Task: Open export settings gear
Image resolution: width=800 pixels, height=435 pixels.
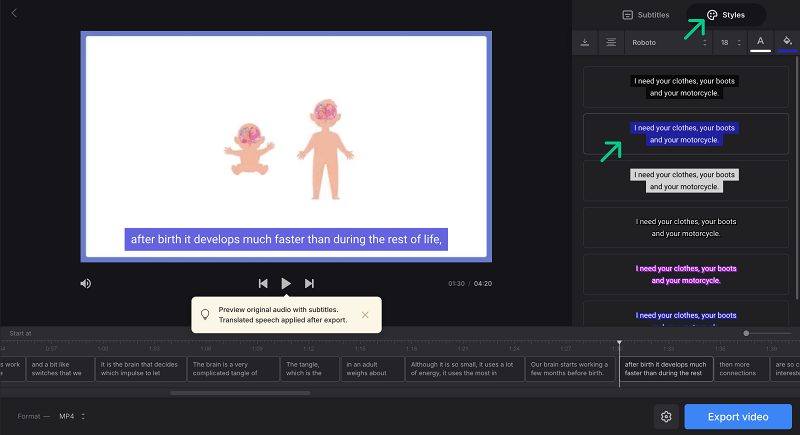Action: pos(666,417)
